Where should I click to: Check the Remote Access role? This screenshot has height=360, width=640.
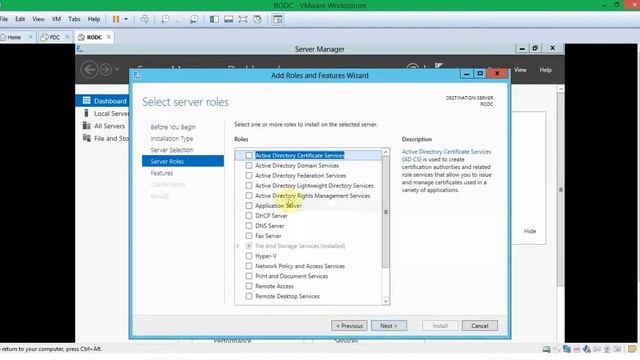coord(249,286)
